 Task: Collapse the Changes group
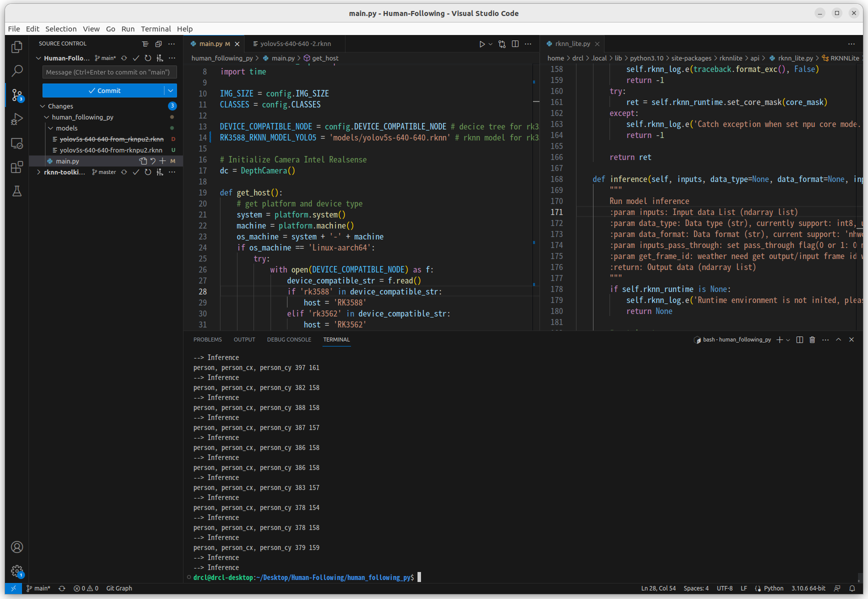[x=42, y=106]
